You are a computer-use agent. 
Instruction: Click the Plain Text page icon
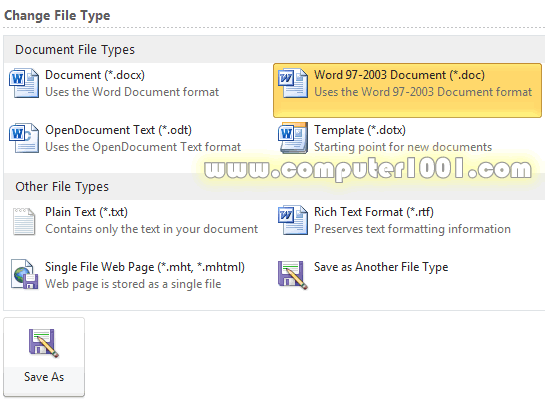(24, 221)
